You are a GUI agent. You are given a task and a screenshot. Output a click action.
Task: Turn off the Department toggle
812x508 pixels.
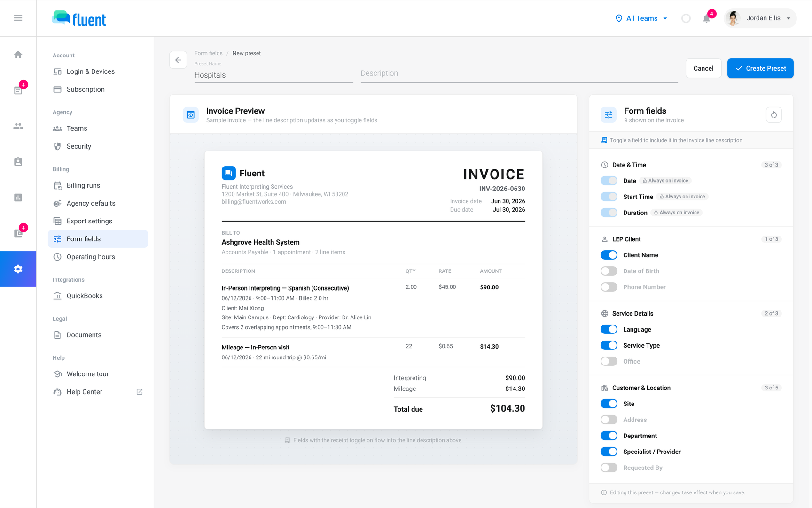coord(609,436)
